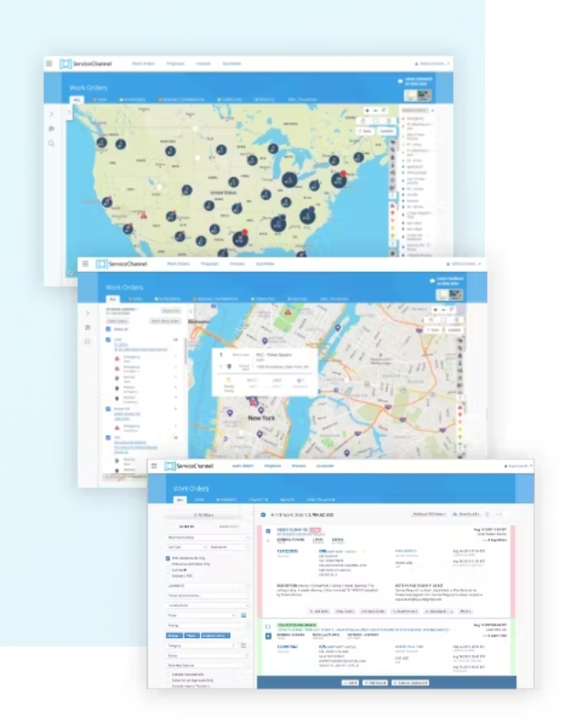Click the search icon in US map window's left rail

point(52,144)
